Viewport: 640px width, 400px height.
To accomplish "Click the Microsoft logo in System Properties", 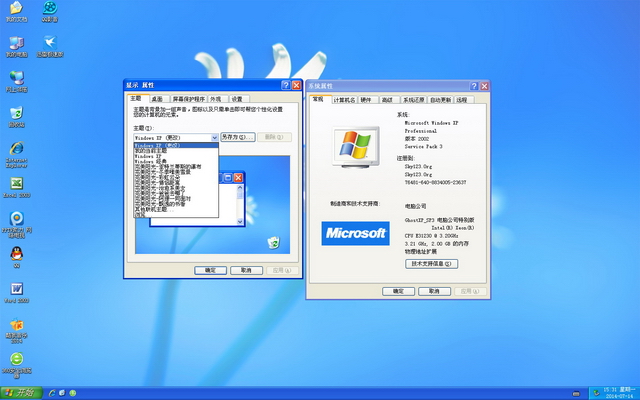I will pos(355,233).
